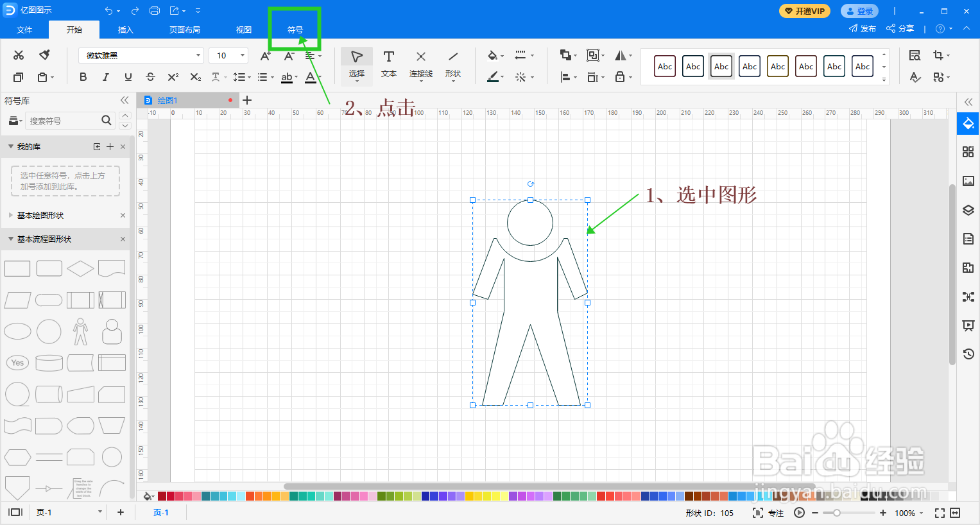Open the Fill color dropdown in ribbon
The image size is (980, 525).
tap(495, 56)
